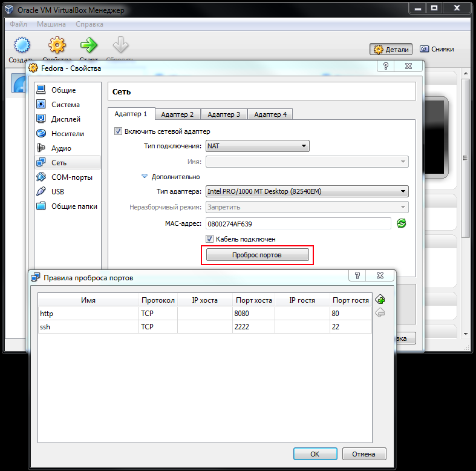Click the Проброс портов button
476x471 pixels.
point(258,255)
